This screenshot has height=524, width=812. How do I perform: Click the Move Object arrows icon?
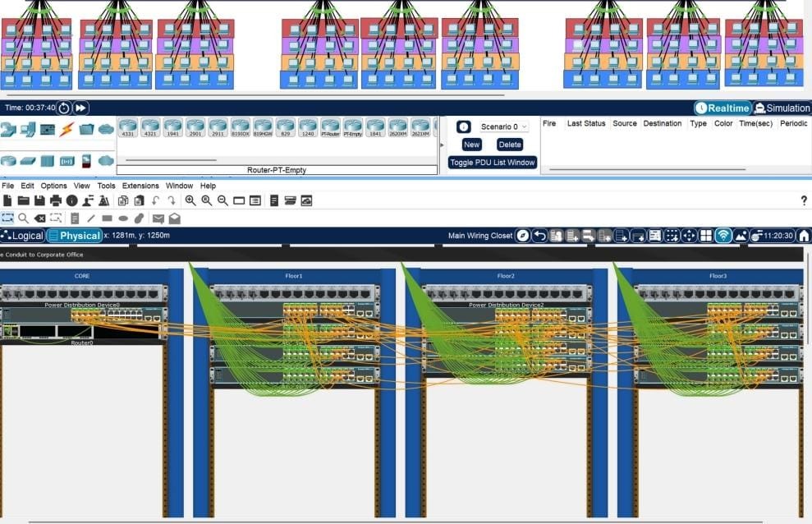pos(689,236)
